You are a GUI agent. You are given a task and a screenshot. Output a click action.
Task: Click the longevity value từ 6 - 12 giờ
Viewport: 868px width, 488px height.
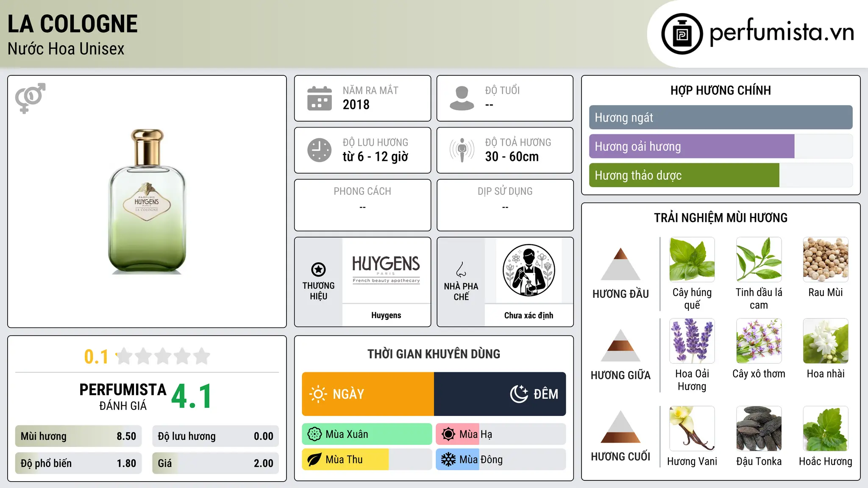pyautogui.click(x=375, y=157)
